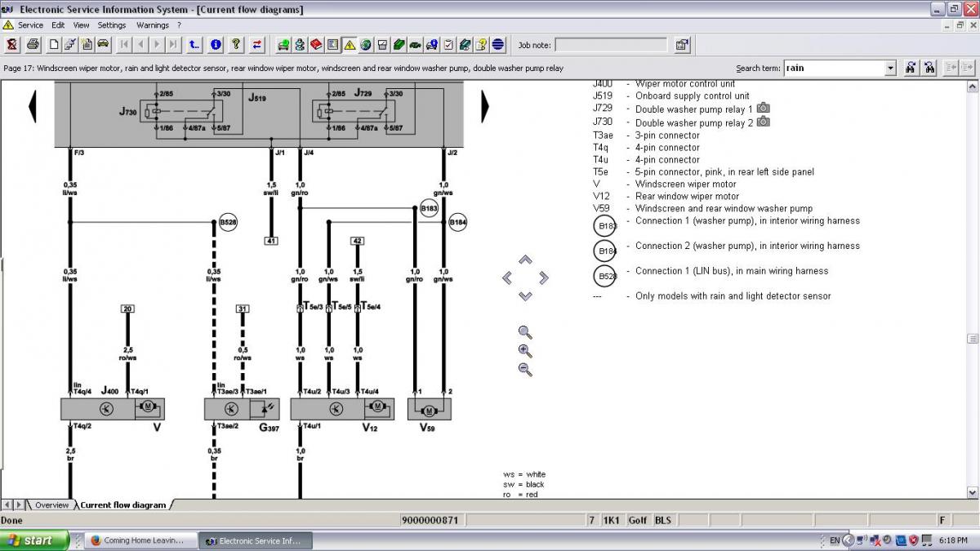Pan the diagram up using the up chevron
The height and width of the screenshot is (551, 980).
[x=525, y=260]
